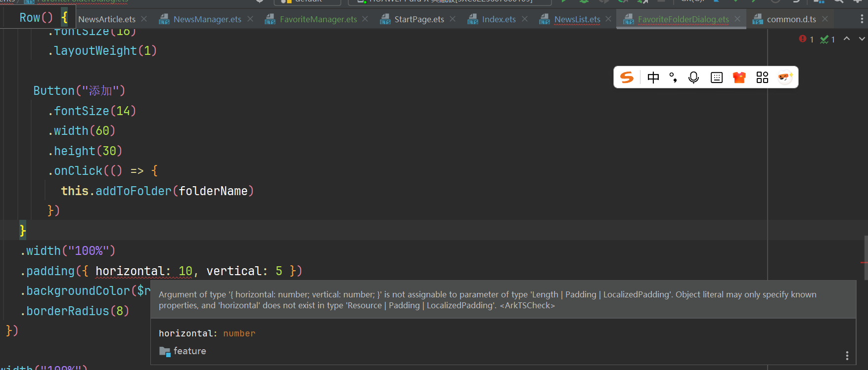
Task: Click the red error stripe on scrollbar
Action: (x=864, y=262)
